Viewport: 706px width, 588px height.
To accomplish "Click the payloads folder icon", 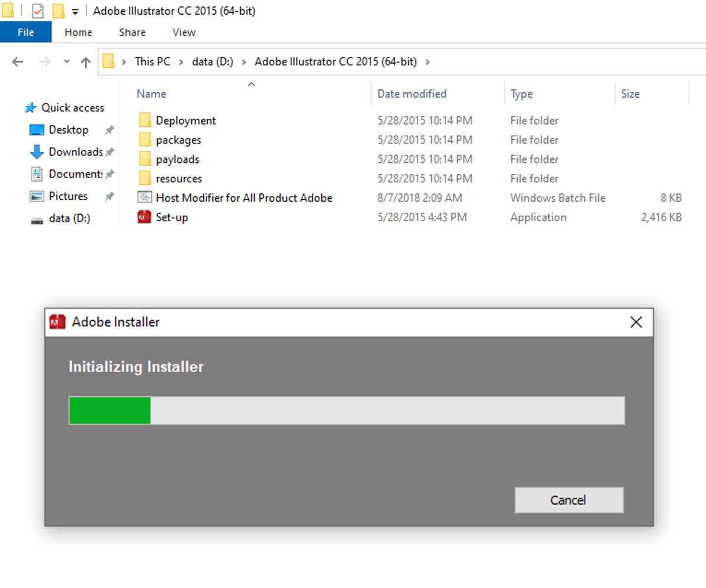I will coord(145,159).
